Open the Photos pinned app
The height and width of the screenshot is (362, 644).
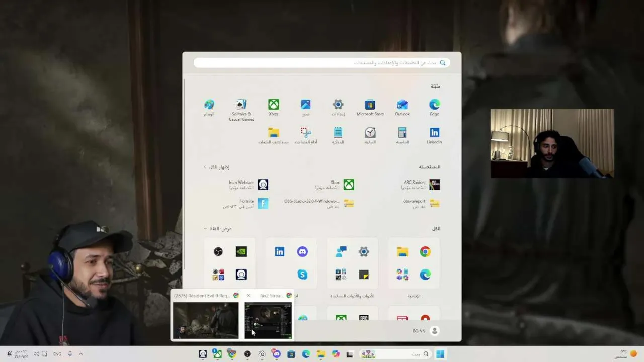tap(305, 107)
